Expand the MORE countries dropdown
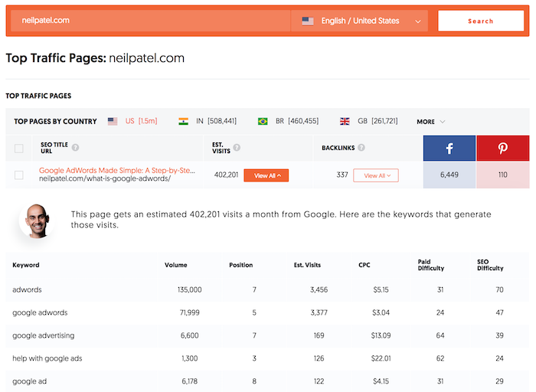The width and height of the screenshot is (536, 392). pos(430,121)
